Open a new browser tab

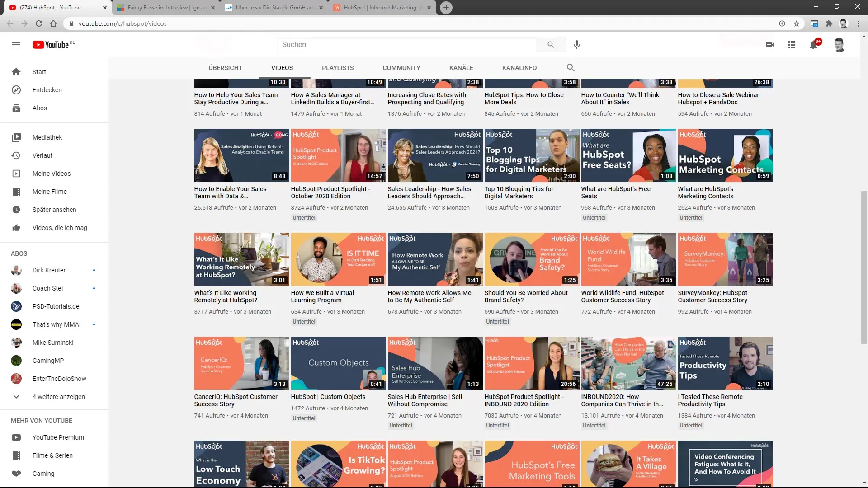446,8
